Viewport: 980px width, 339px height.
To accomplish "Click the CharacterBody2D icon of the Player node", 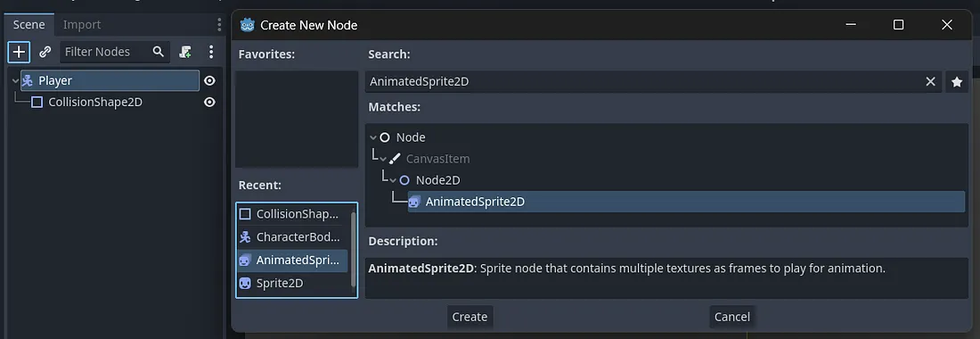I will (28, 80).
